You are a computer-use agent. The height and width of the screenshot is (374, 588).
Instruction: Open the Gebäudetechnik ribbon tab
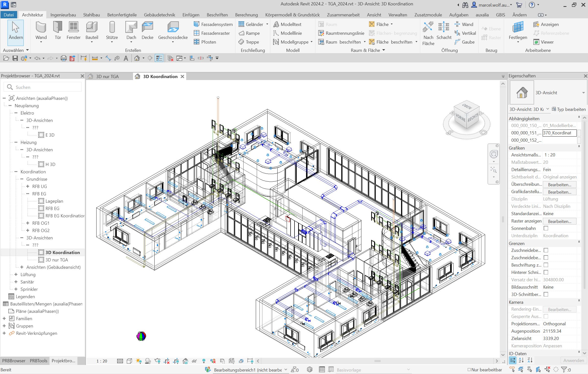click(x=159, y=15)
